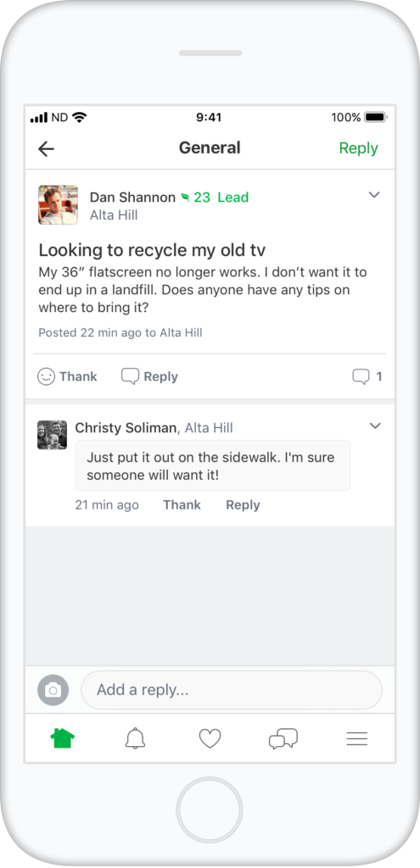The height and width of the screenshot is (868, 420).
Task: Tap the green Lead badge
Action: coord(233,197)
